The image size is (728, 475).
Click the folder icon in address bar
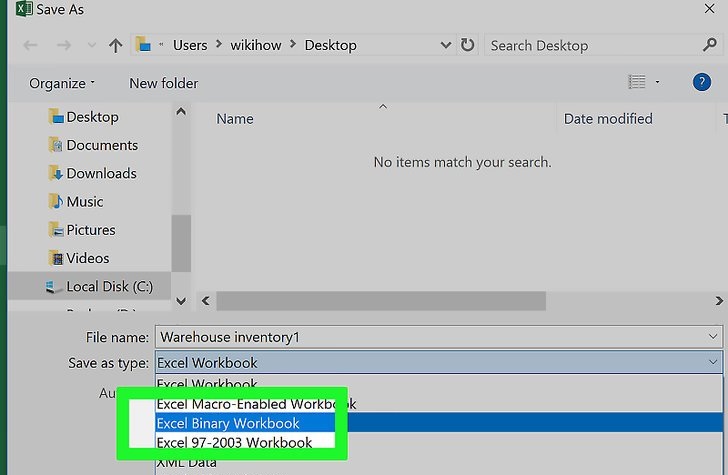click(143, 45)
